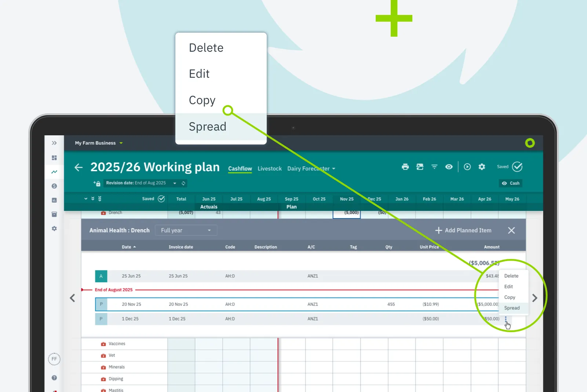The width and height of the screenshot is (587, 392).
Task: Open the Revision date dropdown
Action: point(141,183)
